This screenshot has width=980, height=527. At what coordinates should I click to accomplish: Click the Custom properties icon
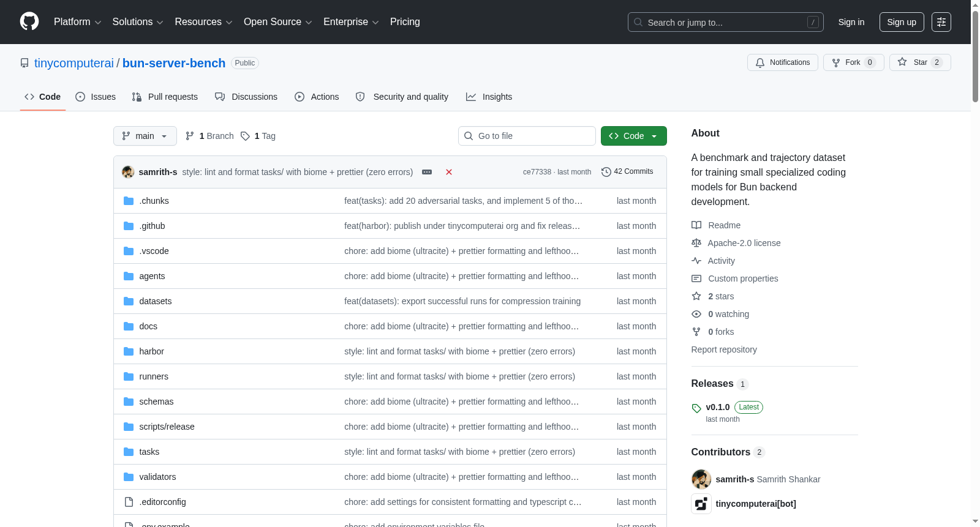pos(696,278)
